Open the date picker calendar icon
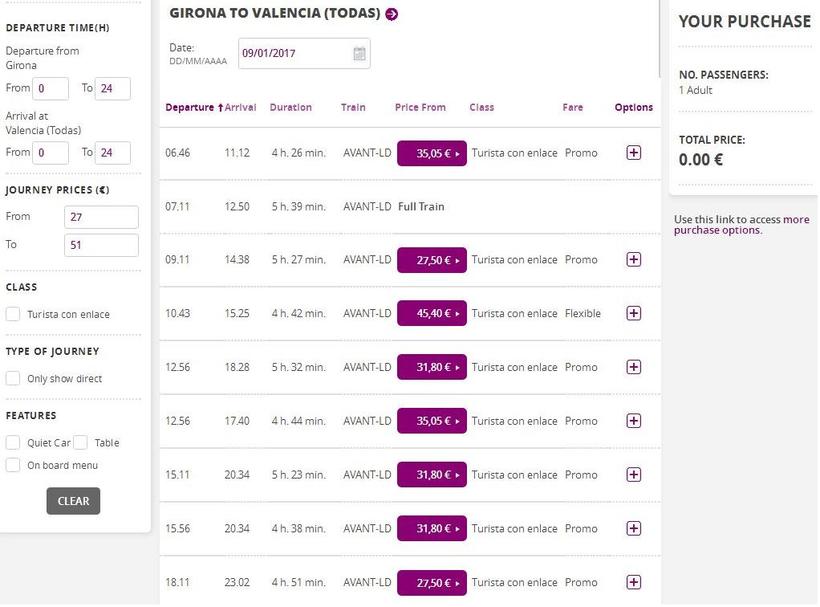The width and height of the screenshot is (820, 607). [359, 54]
